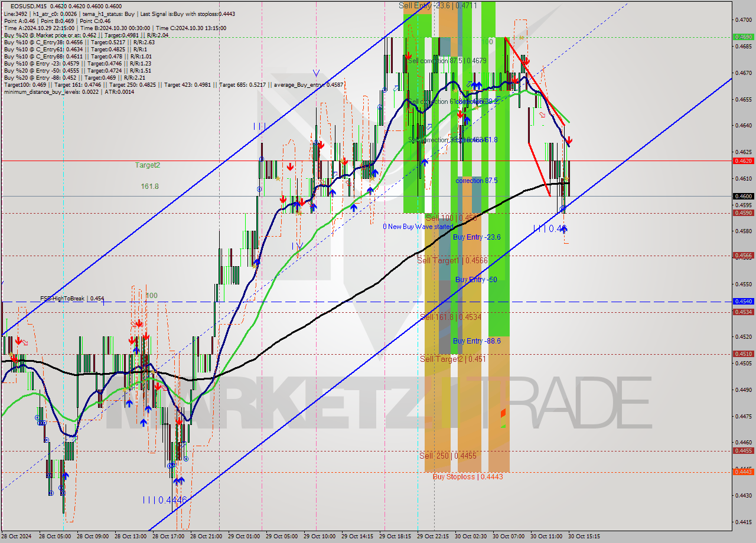Select the 'Sell 161.8 | 0.4534' label
This screenshot has height=543, width=756.
pos(451,317)
